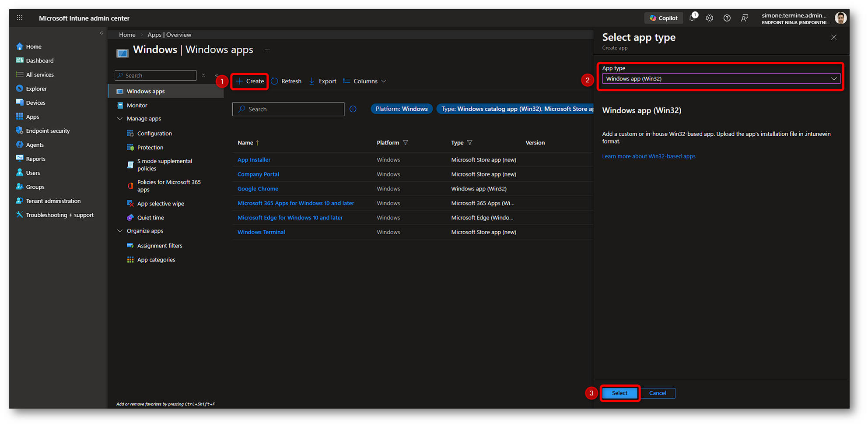Filter by the Type column
The height and width of the screenshot is (427, 868).
coord(470,143)
